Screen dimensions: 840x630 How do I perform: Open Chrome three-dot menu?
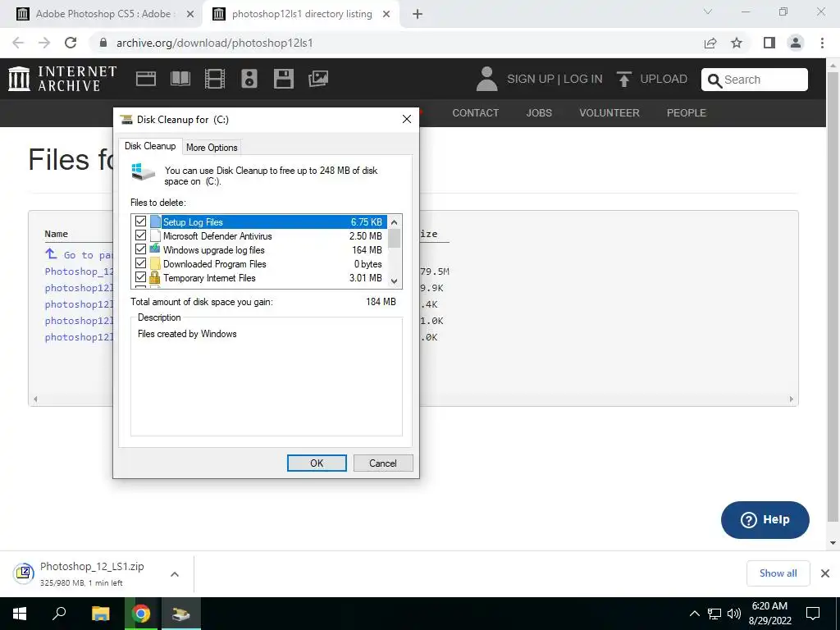822,43
